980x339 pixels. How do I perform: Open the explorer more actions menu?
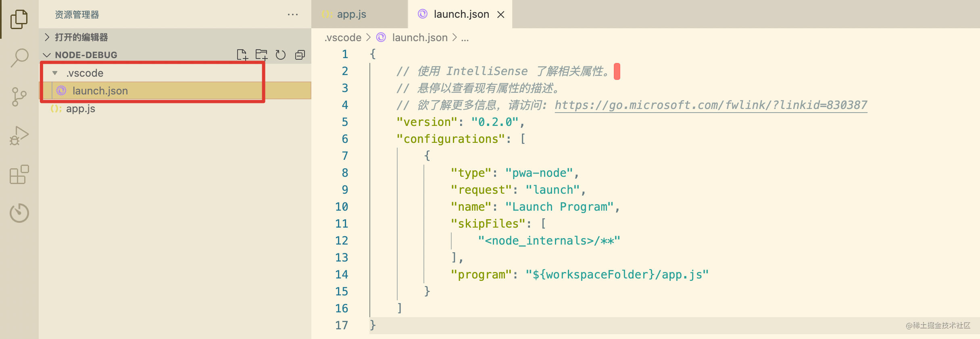pos(293,15)
